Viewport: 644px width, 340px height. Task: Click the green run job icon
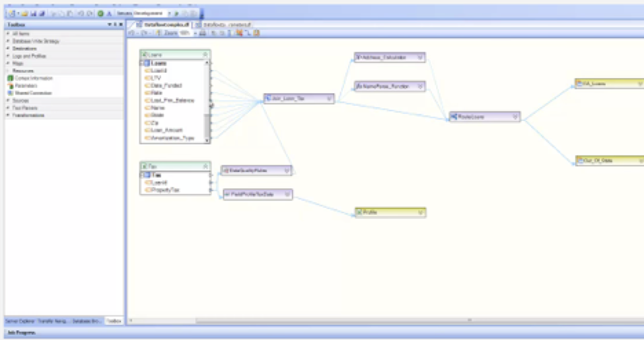(x=100, y=13)
